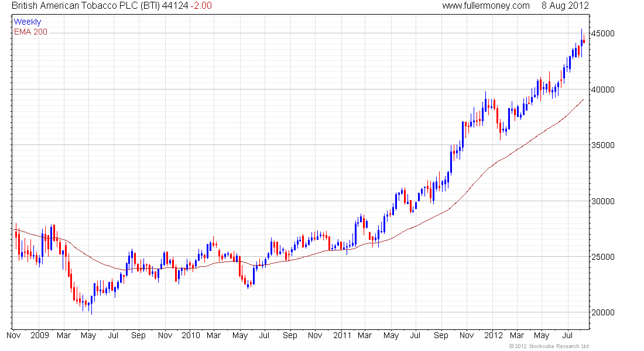Click the price change value -2.00
The image size is (644, 351).
click(x=201, y=6)
